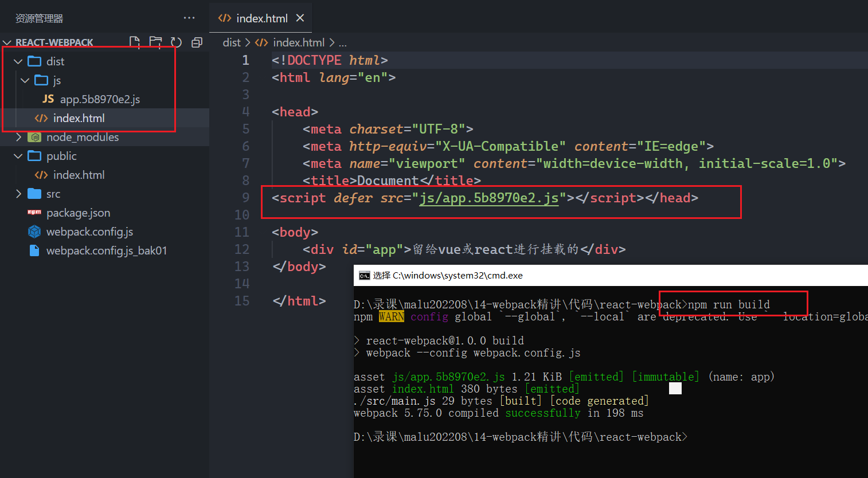Collapse the REACT-WEBPACK project root

click(x=7, y=42)
